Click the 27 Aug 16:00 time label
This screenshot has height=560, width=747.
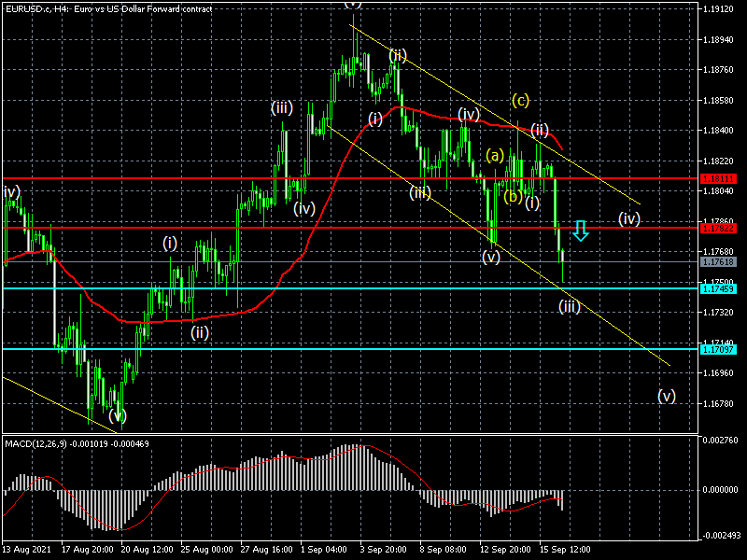click(x=267, y=549)
